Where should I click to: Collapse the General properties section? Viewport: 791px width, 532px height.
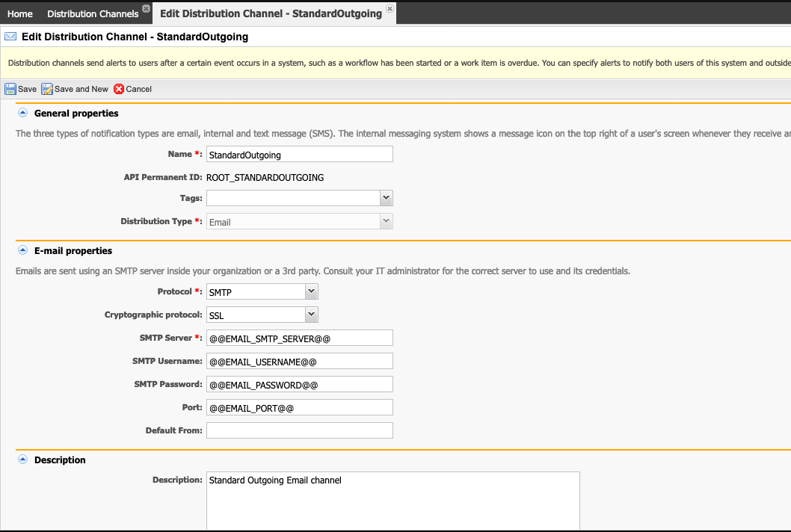tap(22, 113)
